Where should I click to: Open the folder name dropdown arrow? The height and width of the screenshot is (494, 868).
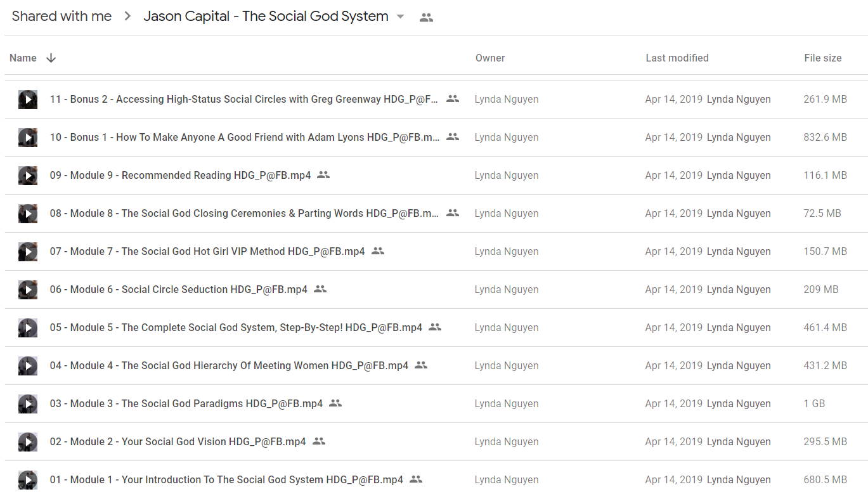(400, 17)
